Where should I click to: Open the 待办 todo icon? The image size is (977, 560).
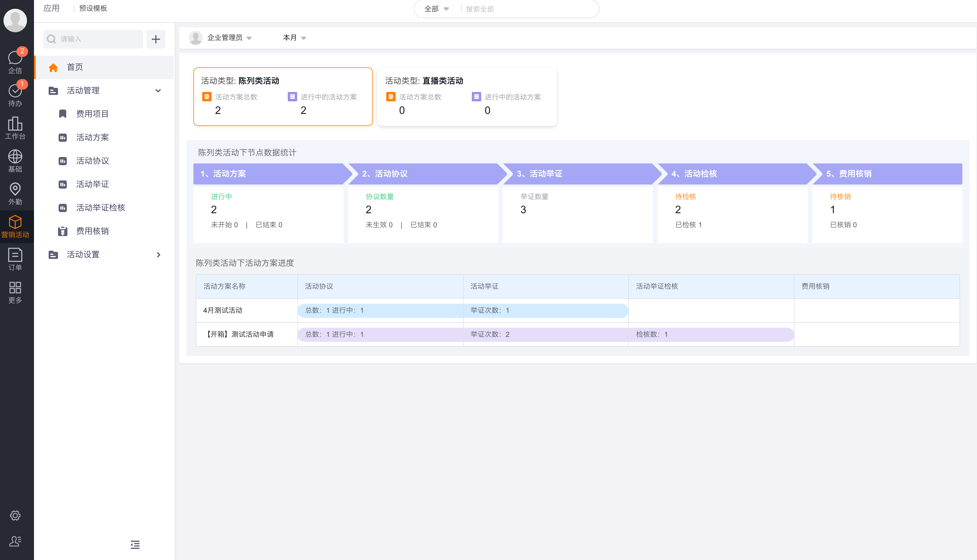coord(15,94)
